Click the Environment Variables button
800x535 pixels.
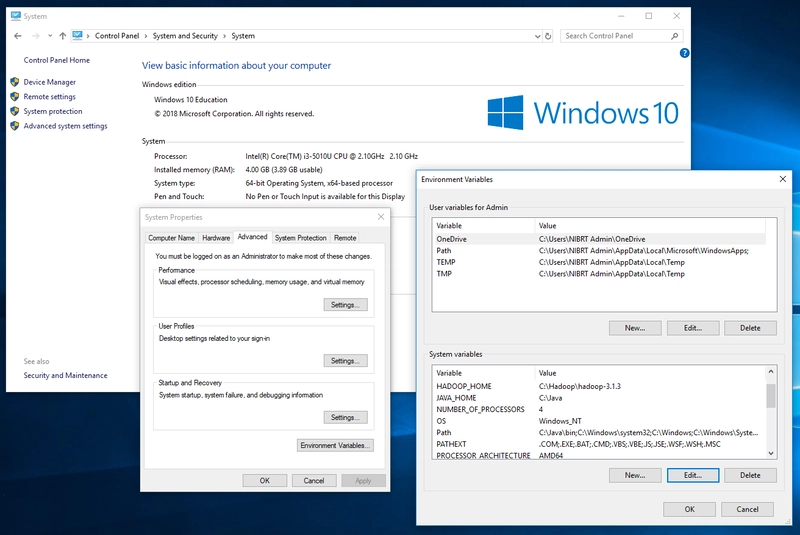pyautogui.click(x=335, y=445)
